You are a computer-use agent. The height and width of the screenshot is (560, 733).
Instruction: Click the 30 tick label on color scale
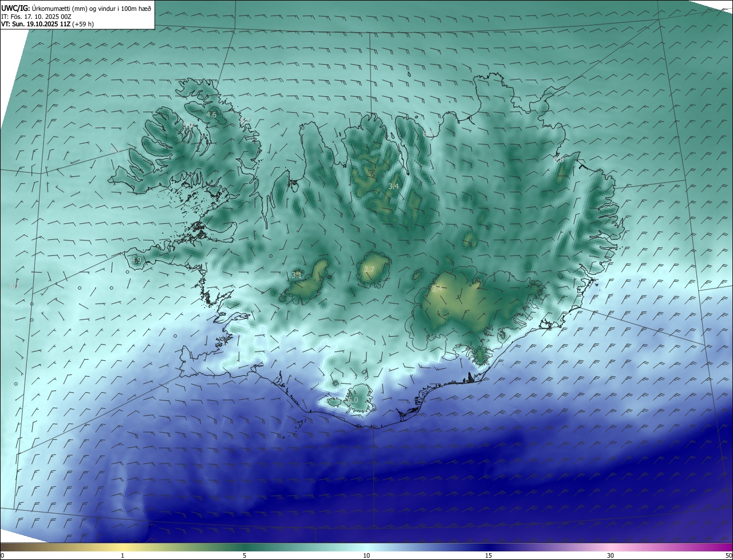[x=610, y=555]
